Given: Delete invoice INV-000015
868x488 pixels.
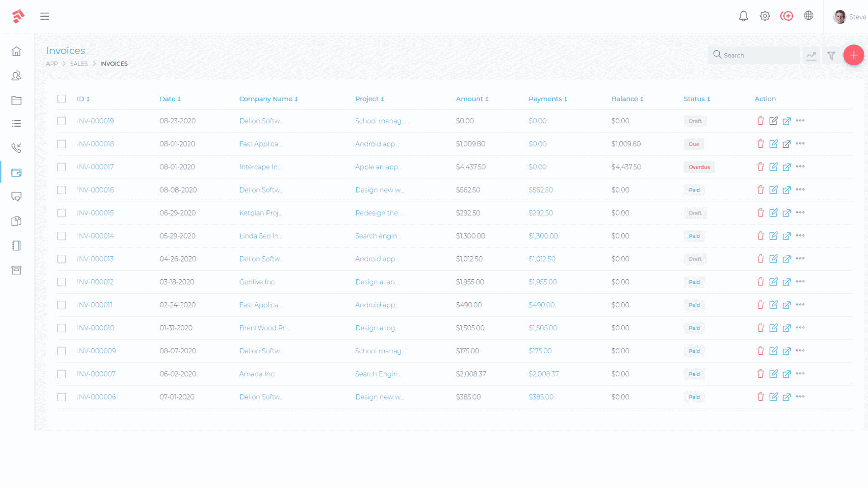Looking at the screenshot, I should click(760, 213).
